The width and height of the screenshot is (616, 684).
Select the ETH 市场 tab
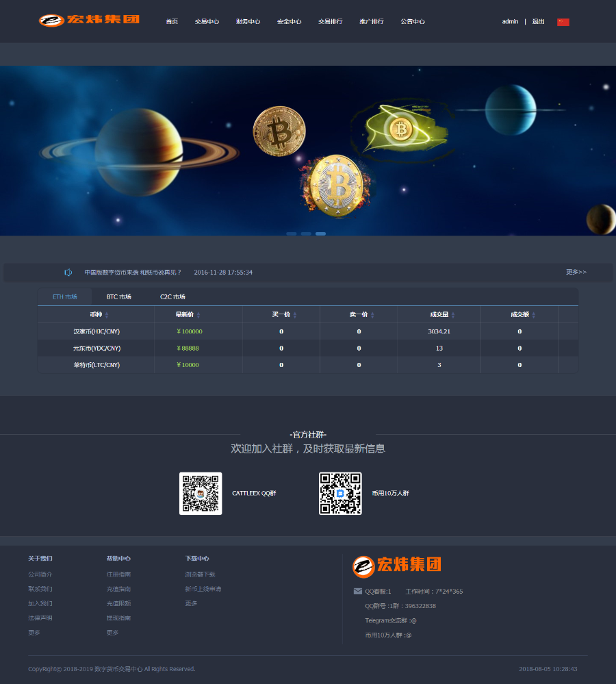(65, 296)
